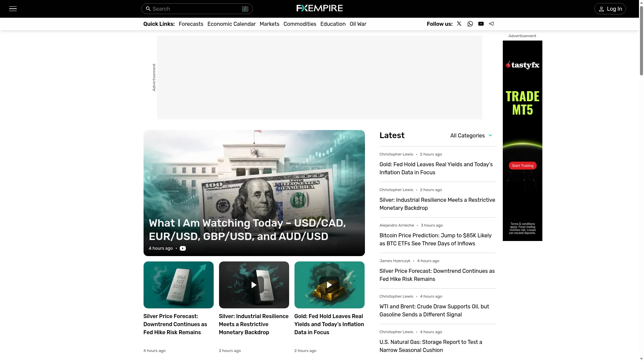
Task: Open Economic Calendar quick link
Action: tap(231, 24)
